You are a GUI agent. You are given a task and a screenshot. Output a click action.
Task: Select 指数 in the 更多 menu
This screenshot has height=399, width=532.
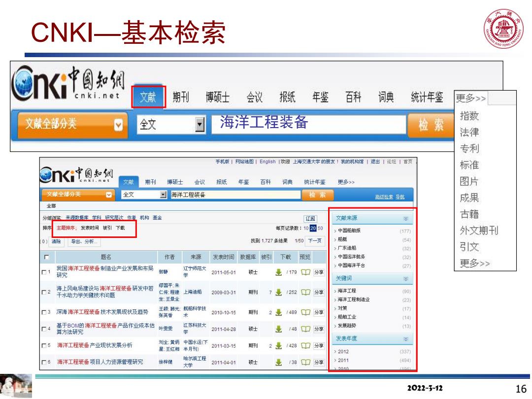coord(469,116)
